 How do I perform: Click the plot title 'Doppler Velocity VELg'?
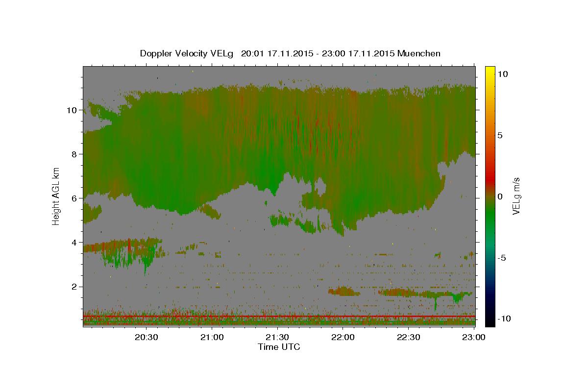[x=187, y=53]
